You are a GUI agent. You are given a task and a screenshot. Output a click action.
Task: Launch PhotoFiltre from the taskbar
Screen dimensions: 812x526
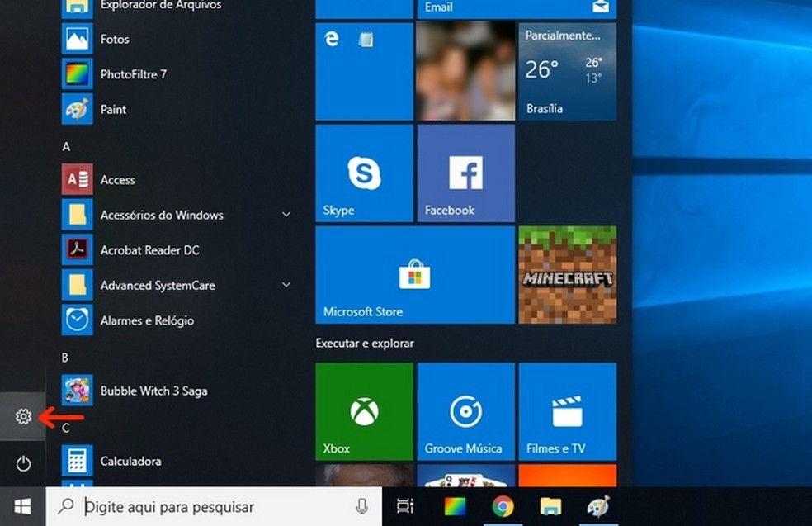click(x=456, y=506)
